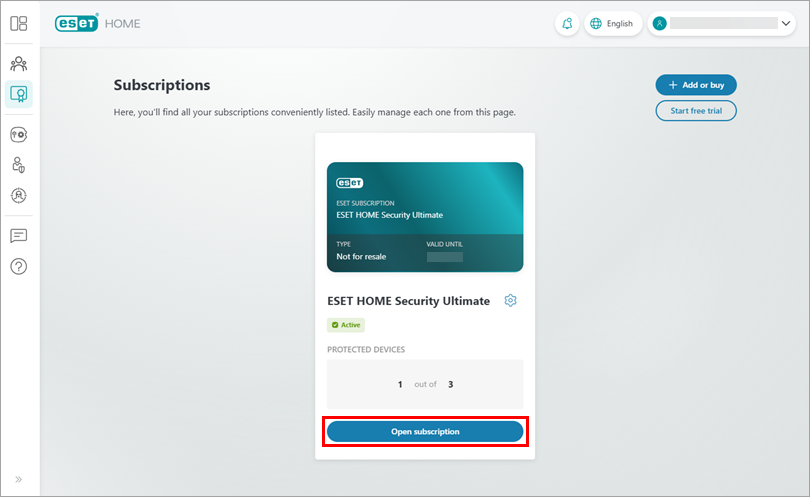Expand the user account dropdown
Image resolution: width=810 pixels, height=497 pixels.
click(722, 23)
